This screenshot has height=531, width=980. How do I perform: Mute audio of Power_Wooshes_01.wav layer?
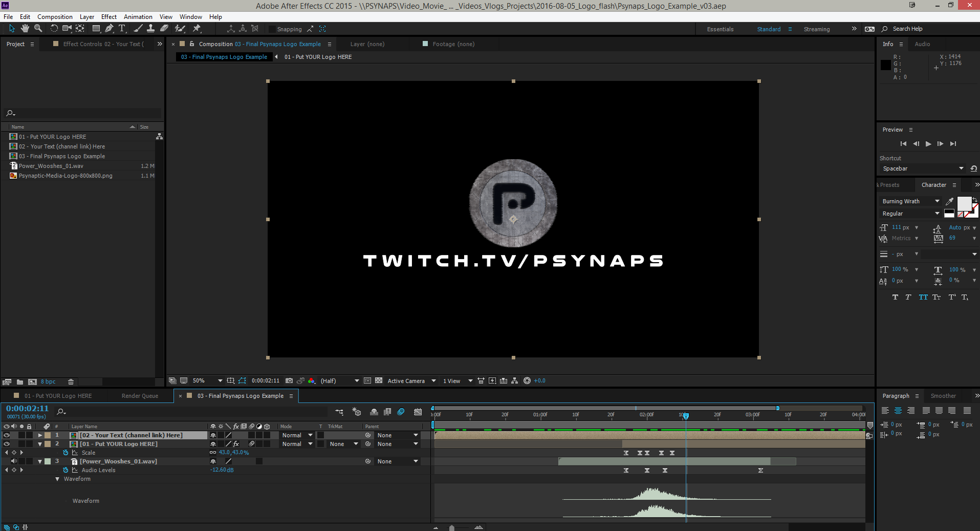(14, 461)
